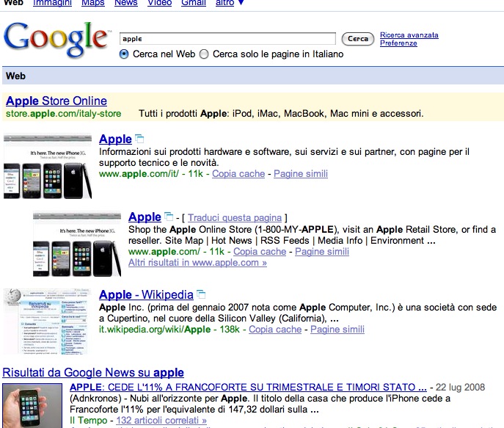Image resolution: width=504 pixels, height=428 pixels.
Task: Open preview icon beside Traduci questa pagina
Action: (x=169, y=217)
